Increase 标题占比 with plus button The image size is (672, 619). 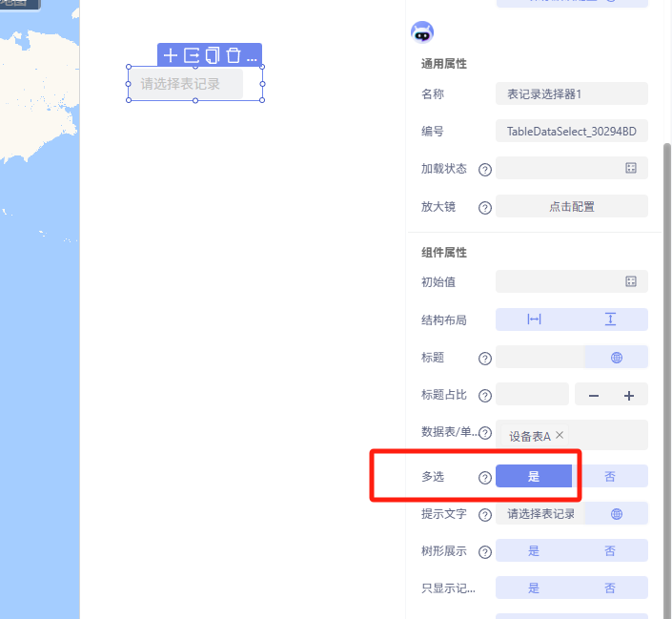629,396
